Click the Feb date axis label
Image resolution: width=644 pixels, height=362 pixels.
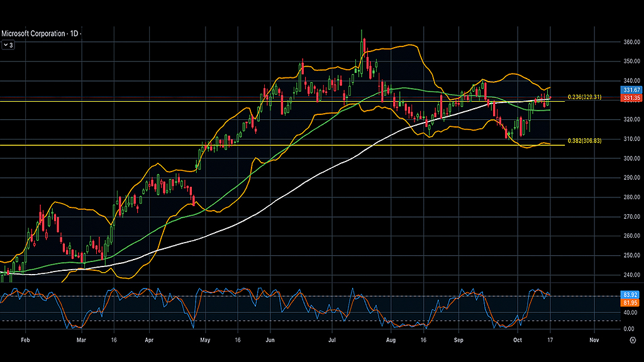[x=25, y=340]
